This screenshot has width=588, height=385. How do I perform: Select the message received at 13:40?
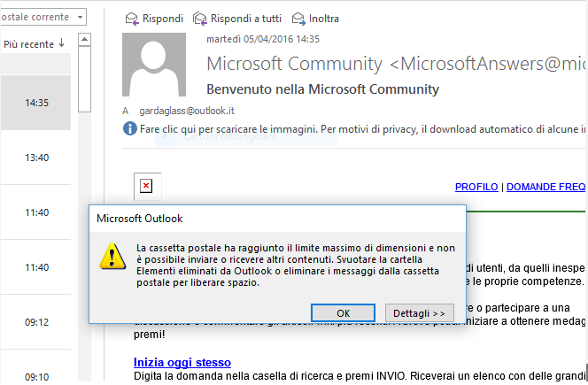coord(35,158)
